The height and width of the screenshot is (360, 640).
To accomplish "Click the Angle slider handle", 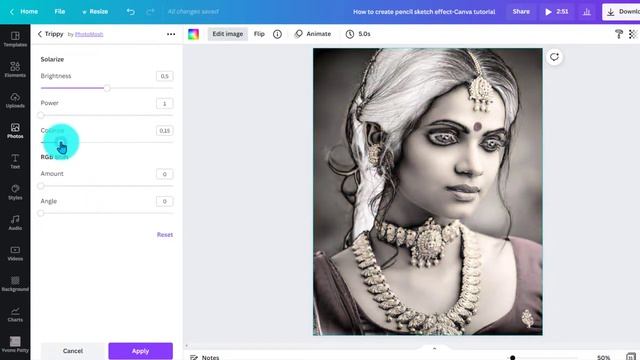I will [41, 213].
